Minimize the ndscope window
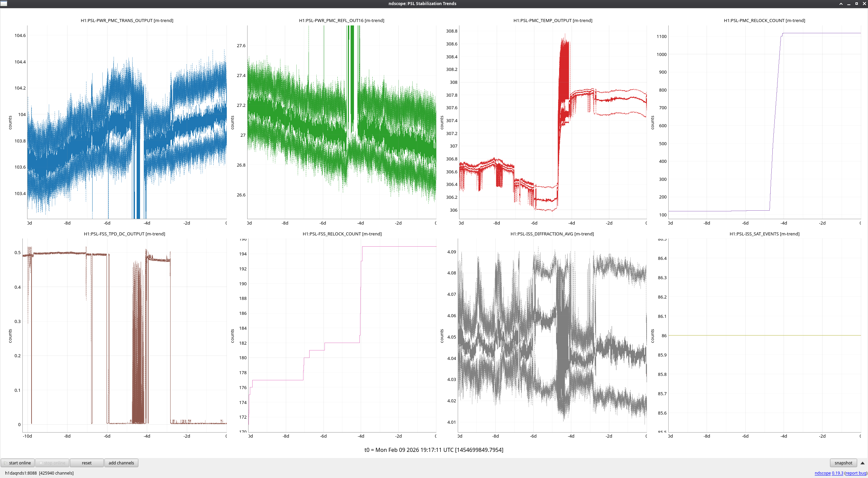 click(849, 3)
